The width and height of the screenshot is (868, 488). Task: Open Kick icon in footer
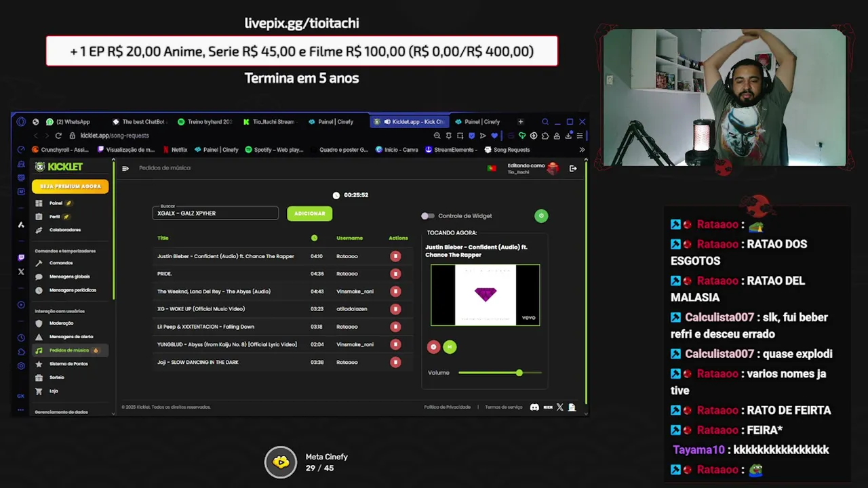pyautogui.click(x=548, y=407)
